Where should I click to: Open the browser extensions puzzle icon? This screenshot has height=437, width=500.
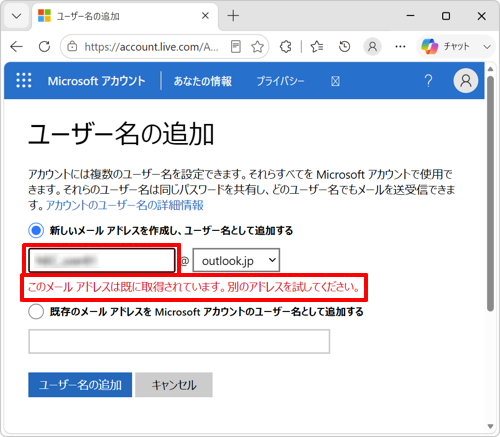pos(285,47)
